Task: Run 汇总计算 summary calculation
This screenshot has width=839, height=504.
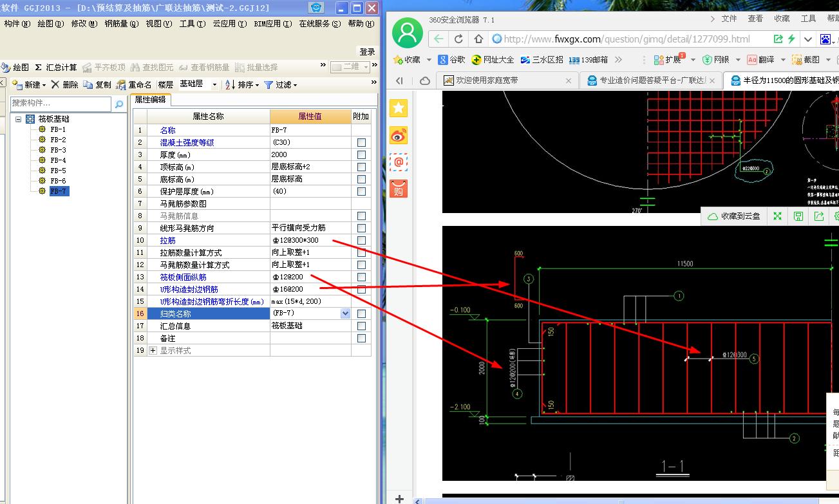Action: click(x=55, y=67)
